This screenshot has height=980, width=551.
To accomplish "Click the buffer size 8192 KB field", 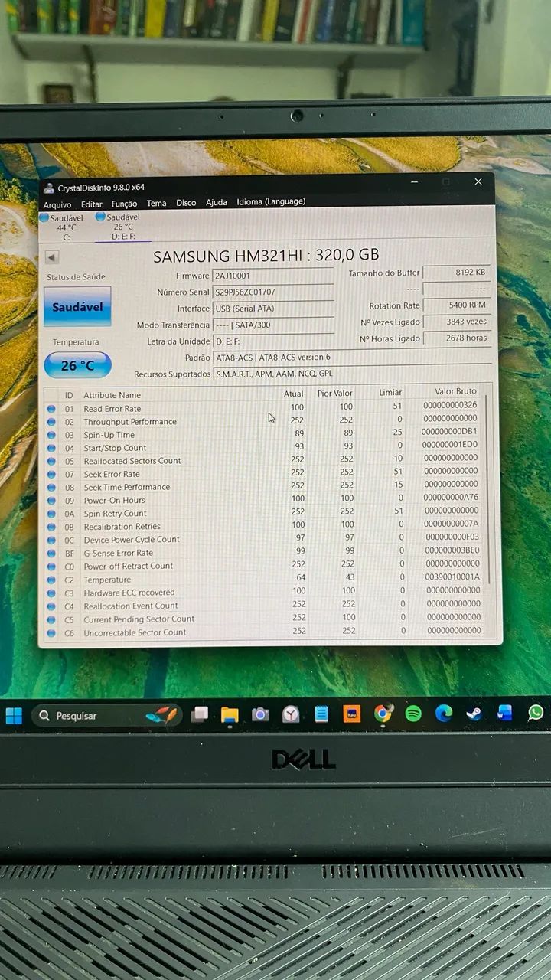I will point(457,272).
